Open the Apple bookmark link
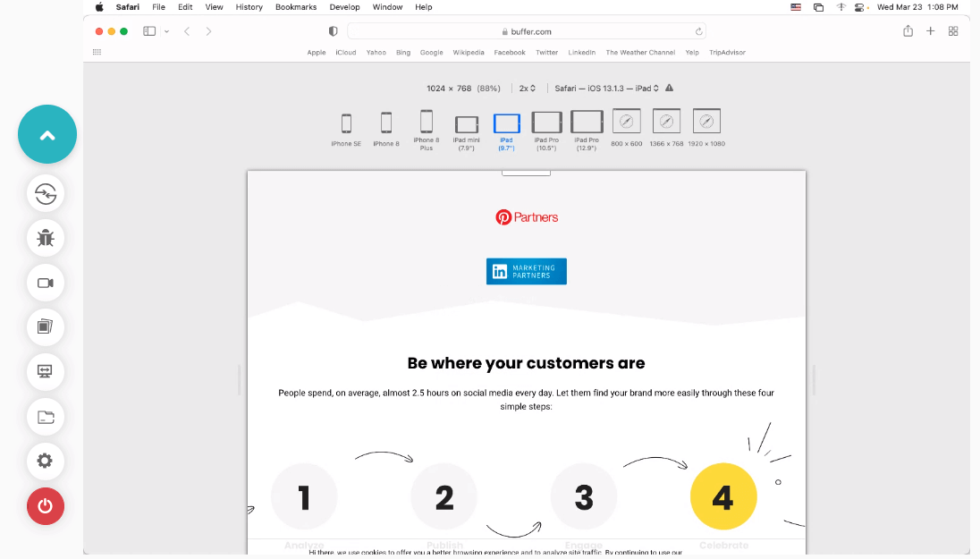This screenshot has height=559, width=980. click(x=317, y=53)
